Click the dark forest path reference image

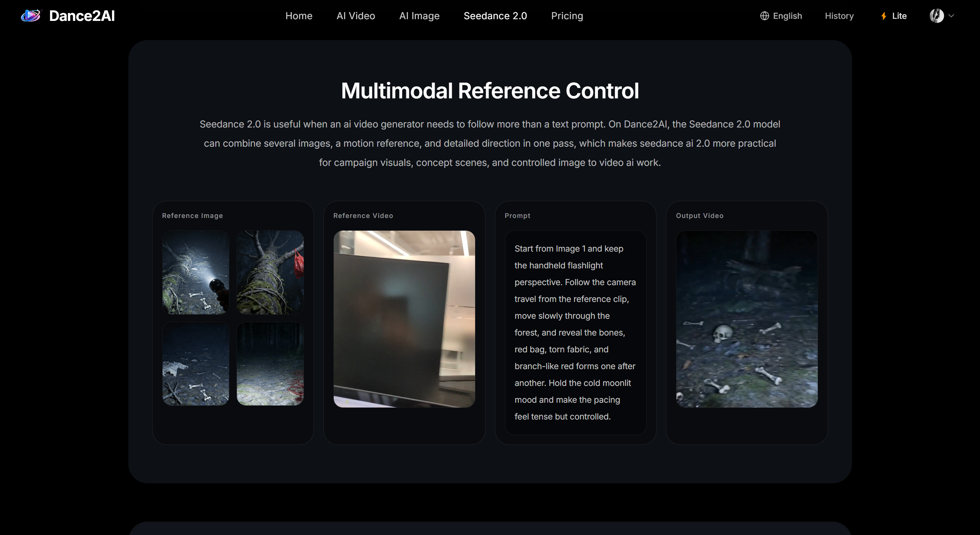(x=270, y=364)
